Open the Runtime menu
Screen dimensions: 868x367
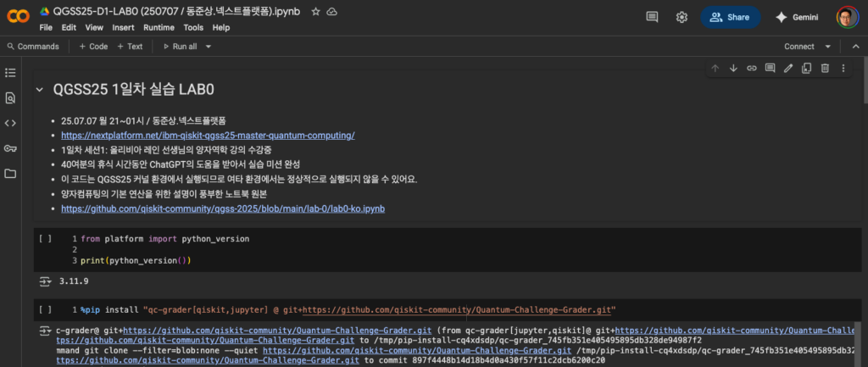pyautogui.click(x=159, y=28)
